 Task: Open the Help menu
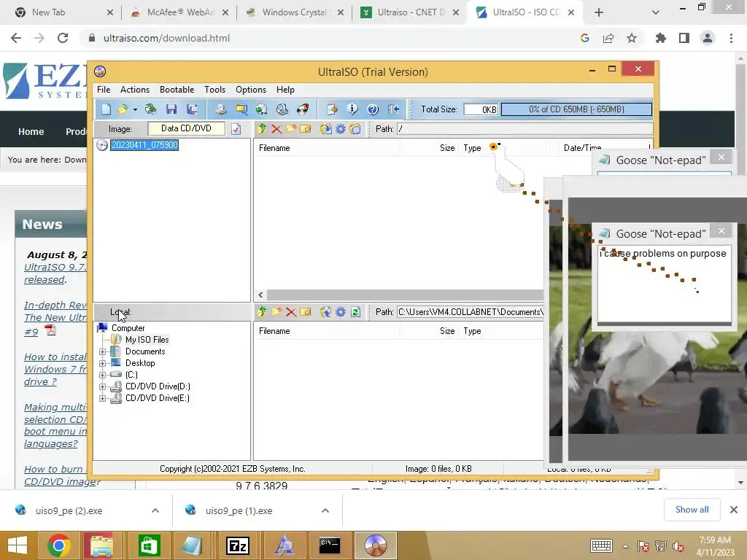click(285, 90)
